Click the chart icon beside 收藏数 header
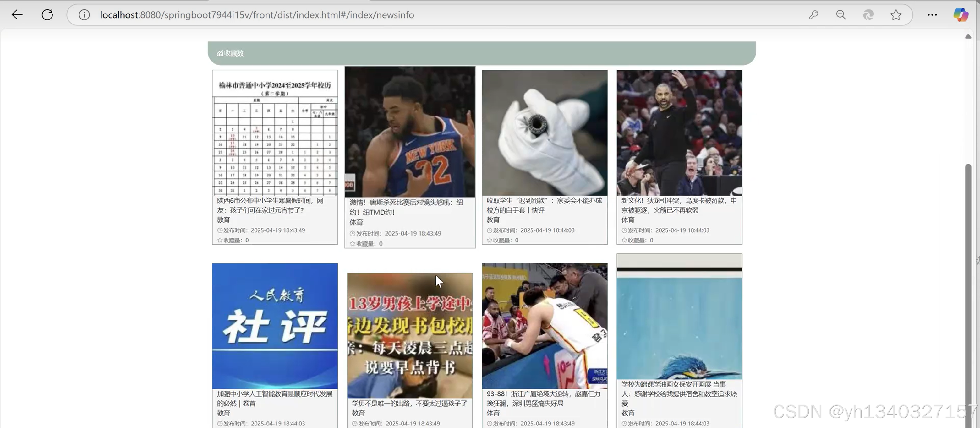This screenshot has width=980, height=428. click(220, 53)
